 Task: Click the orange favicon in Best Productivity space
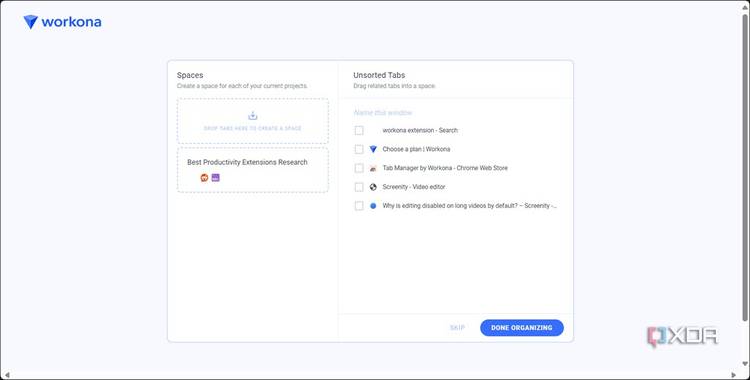click(204, 178)
